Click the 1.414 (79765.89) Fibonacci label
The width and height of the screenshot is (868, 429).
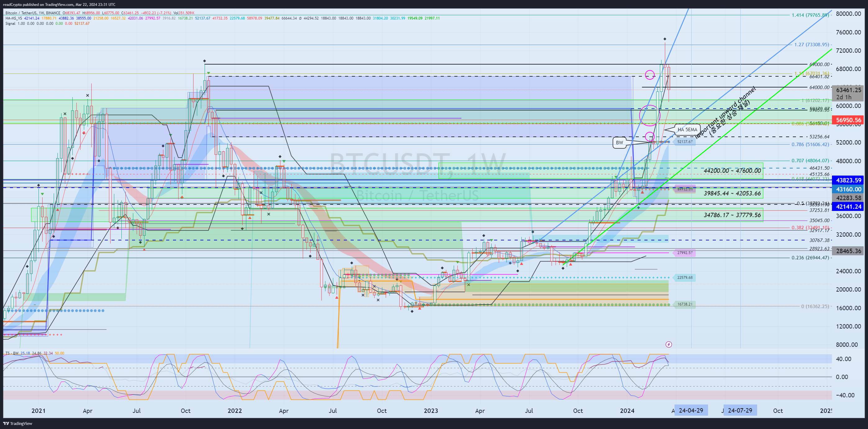tap(810, 15)
